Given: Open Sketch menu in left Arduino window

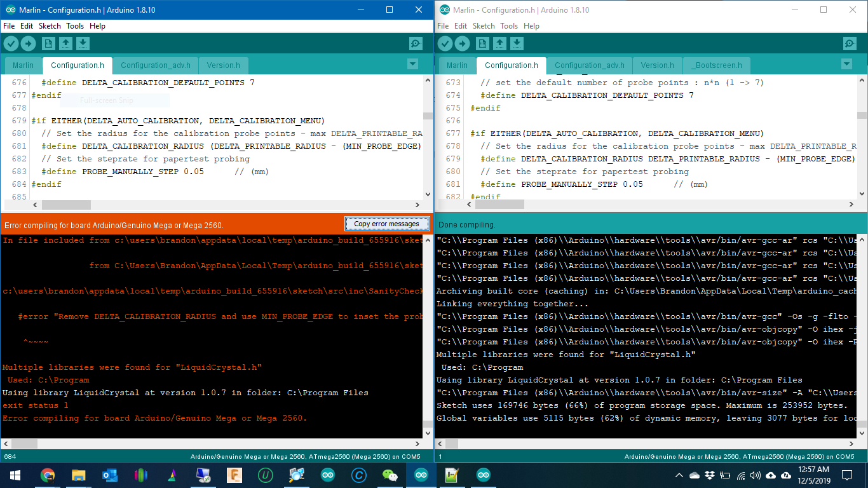Looking at the screenshot, I should pyautogui.click(x=50, y=26).
